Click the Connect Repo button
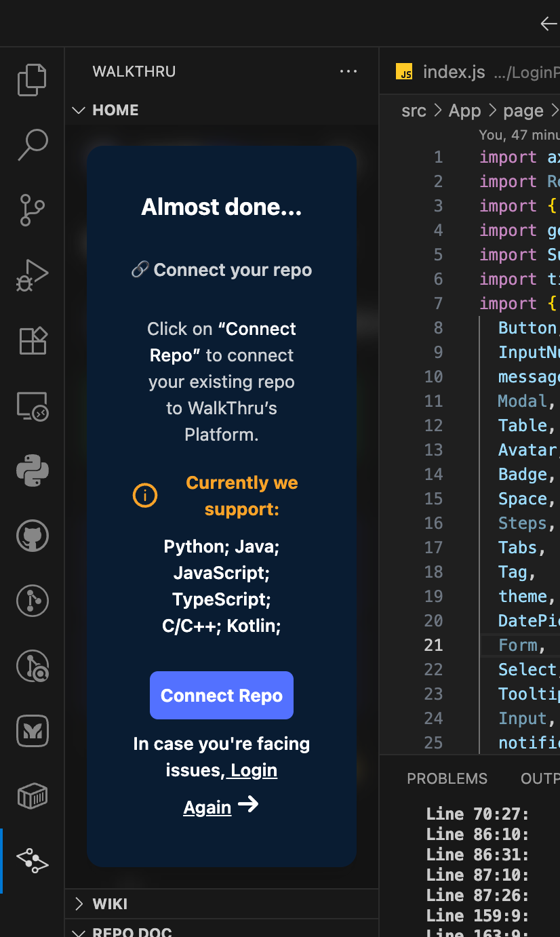Image resolution: width=560 pixels, height=937 pixels. point(222,695)
